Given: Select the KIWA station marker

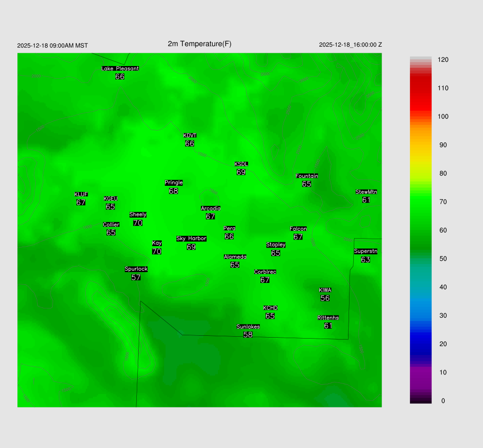Looking at the screenshot, I should [325, 294].
